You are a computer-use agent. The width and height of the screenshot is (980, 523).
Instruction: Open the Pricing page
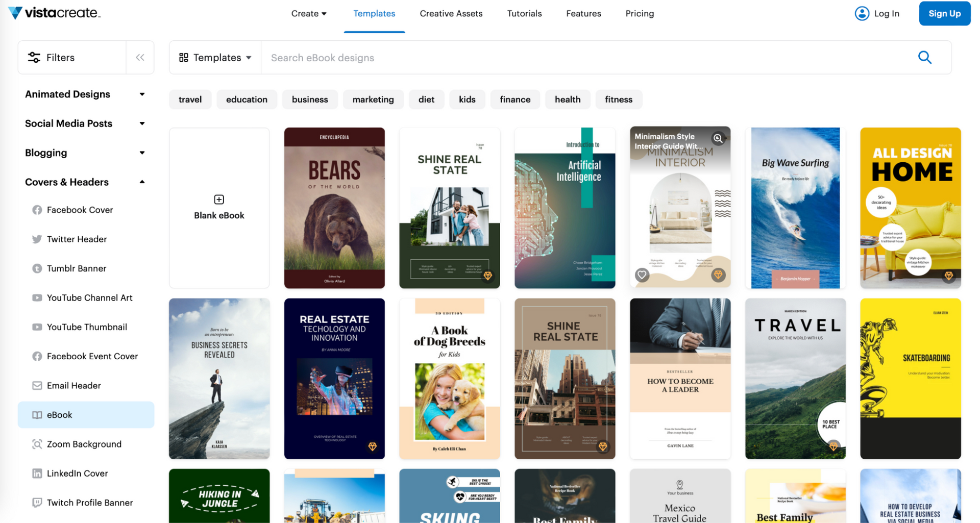coord(640,13)
